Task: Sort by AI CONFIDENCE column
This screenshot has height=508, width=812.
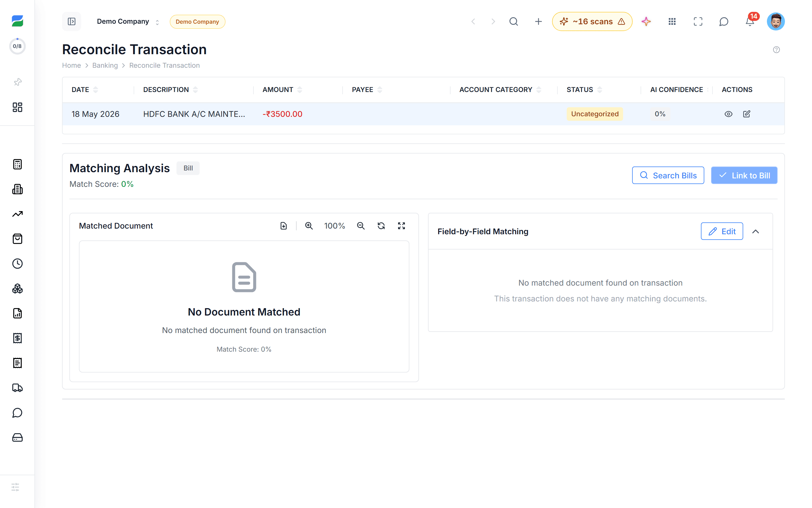Action: click(x=679, y=90)
